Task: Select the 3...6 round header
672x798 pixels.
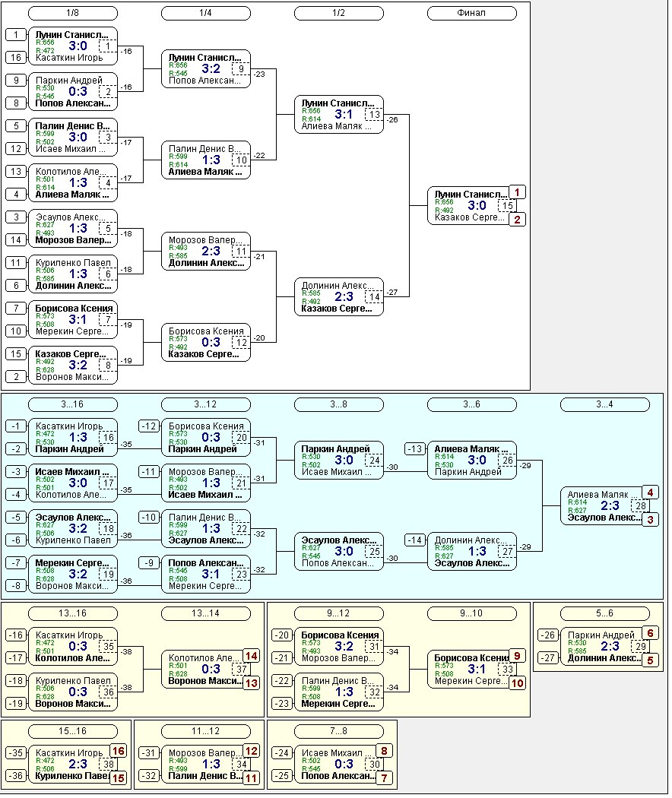Action: click(472, 404)
